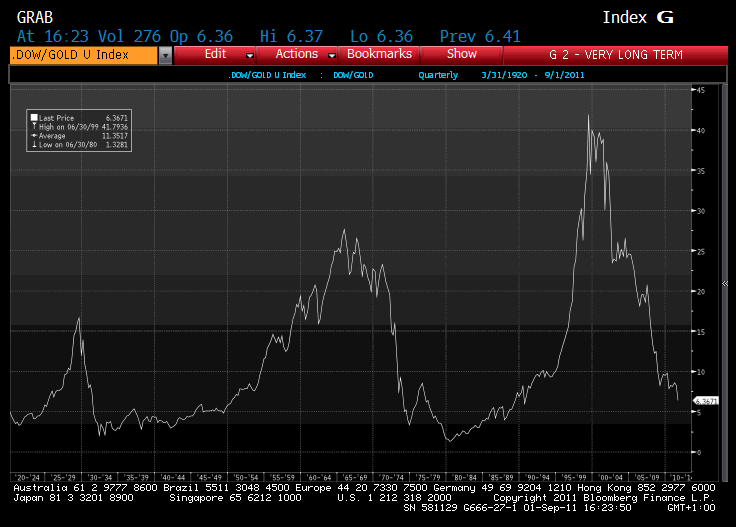
Task: Click the High on 06/30/99 legend entry
Action: [79, 127]
